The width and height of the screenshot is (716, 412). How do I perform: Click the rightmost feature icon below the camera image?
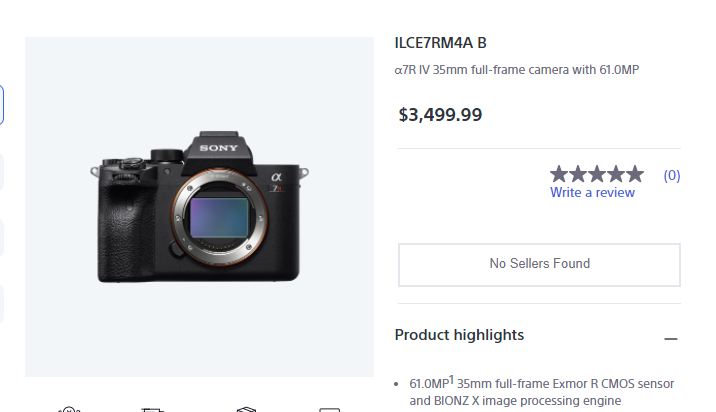point(330,409)
